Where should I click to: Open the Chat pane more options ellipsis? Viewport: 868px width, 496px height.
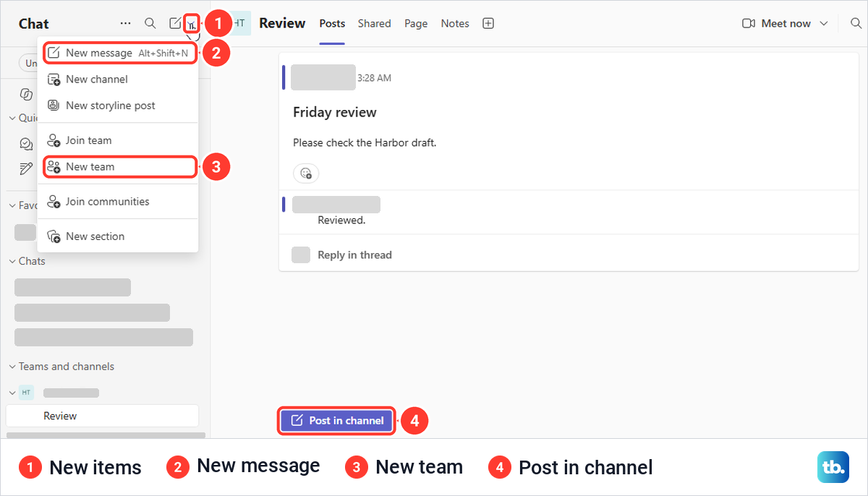pos(126,23)
